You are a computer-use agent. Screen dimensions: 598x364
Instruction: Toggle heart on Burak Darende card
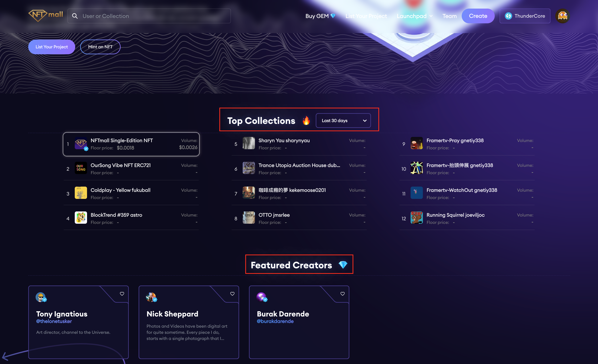342,294
